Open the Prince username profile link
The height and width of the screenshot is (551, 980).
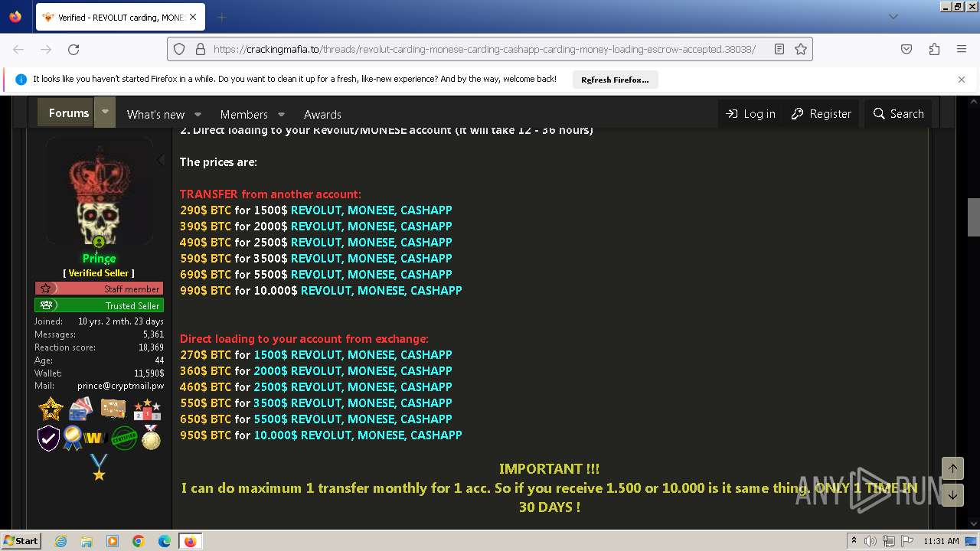[x=99, y=259]
